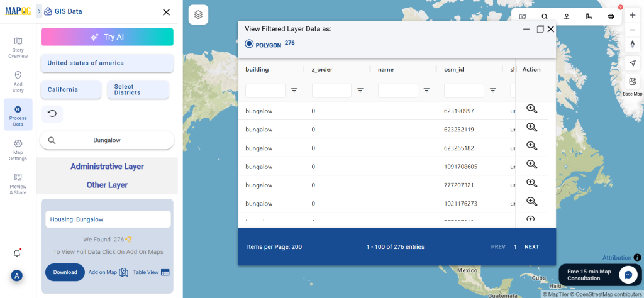Select the osm_id cell 623190997
Viewport: 644px width, 298px height.
point(458,111)
